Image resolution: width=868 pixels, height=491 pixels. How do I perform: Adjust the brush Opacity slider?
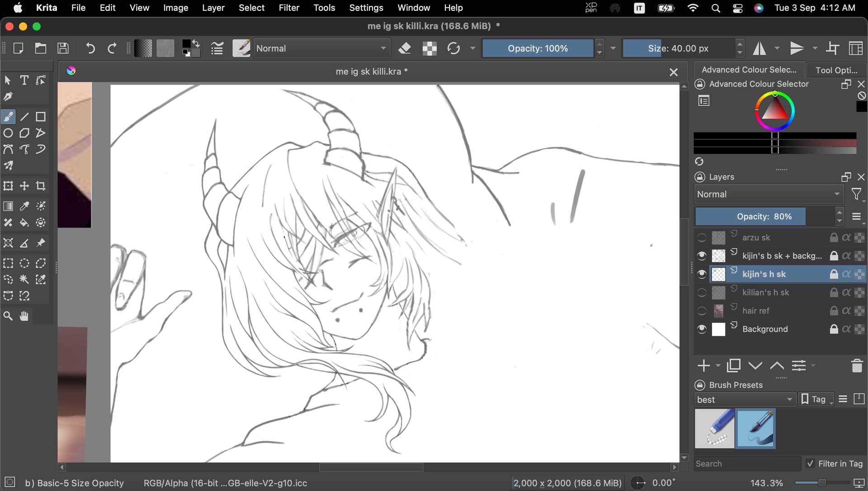tap(538, 48)
